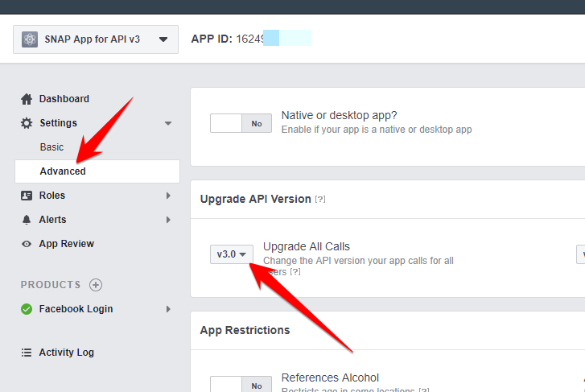
Task: Open App Review page
Action: tap(67, 244)
